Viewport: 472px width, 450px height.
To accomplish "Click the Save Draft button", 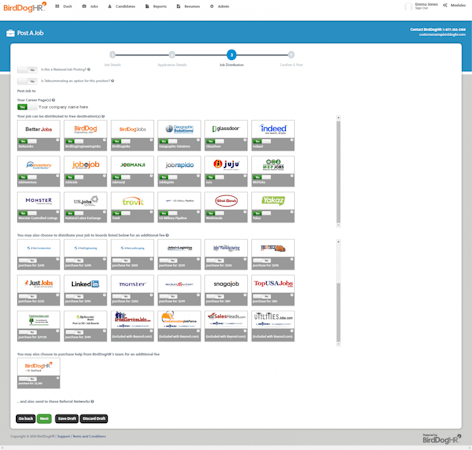I will [67, 419].
